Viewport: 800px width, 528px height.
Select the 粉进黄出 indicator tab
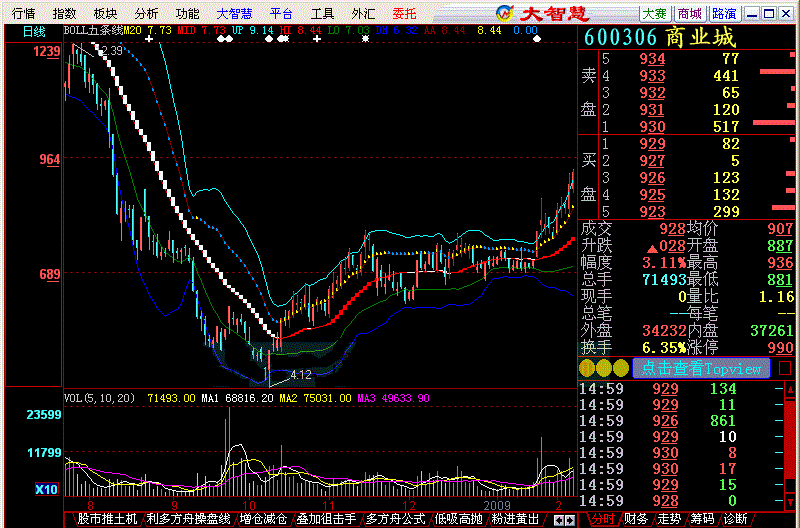pos(515,519)
